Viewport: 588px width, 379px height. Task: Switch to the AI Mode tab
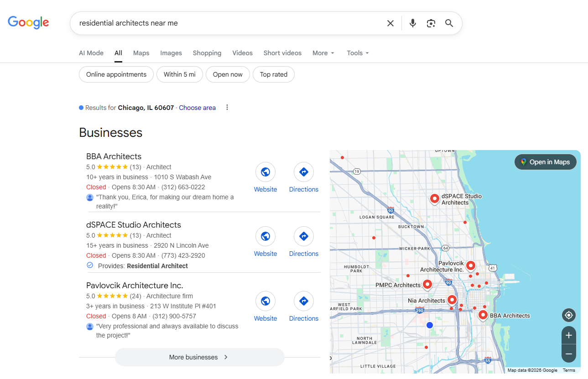point(91,53)
